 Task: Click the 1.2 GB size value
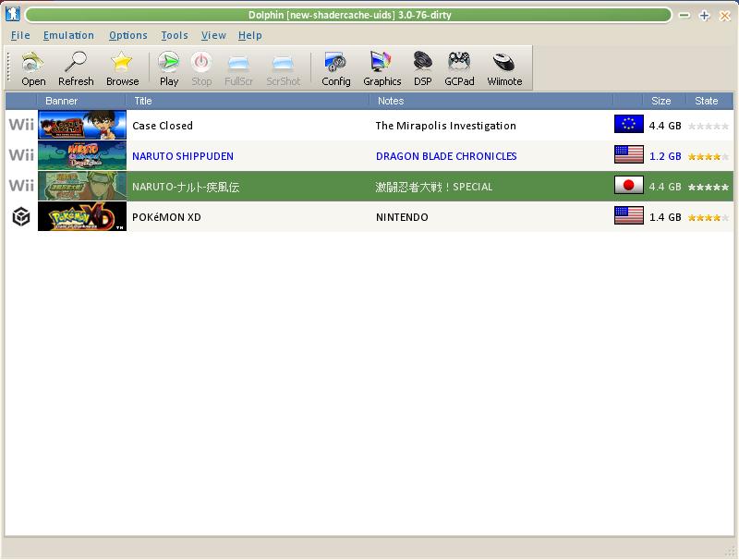click(x=665, y=156)
